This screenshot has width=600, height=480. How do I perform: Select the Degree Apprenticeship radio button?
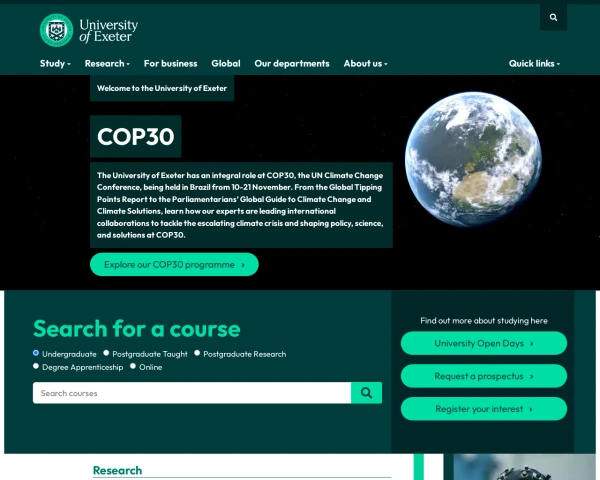tap(36, 366)
